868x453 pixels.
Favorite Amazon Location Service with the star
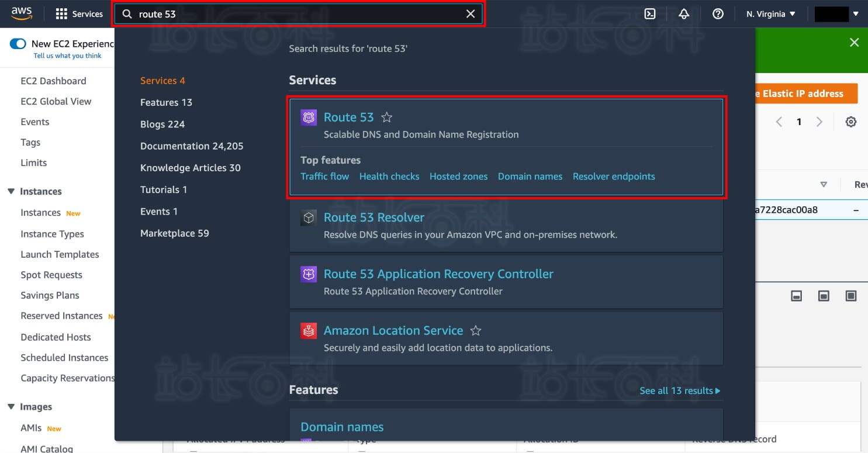click(x=476, y=331)
